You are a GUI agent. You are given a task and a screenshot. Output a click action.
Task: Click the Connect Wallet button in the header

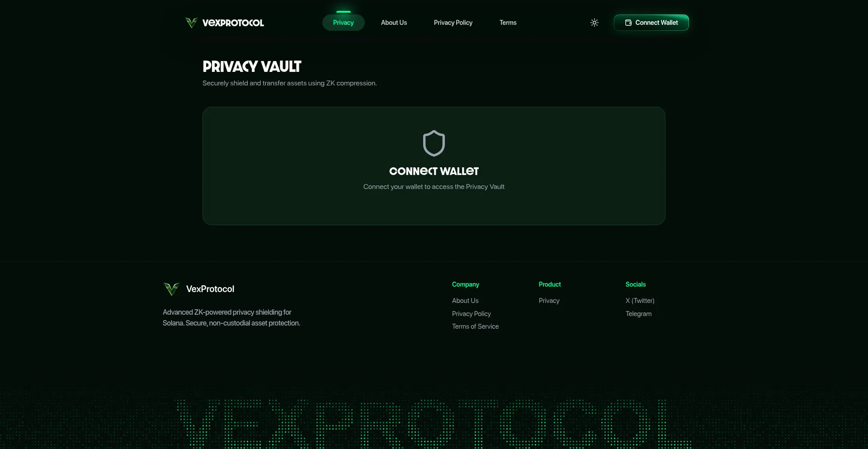tap(651, 22)
